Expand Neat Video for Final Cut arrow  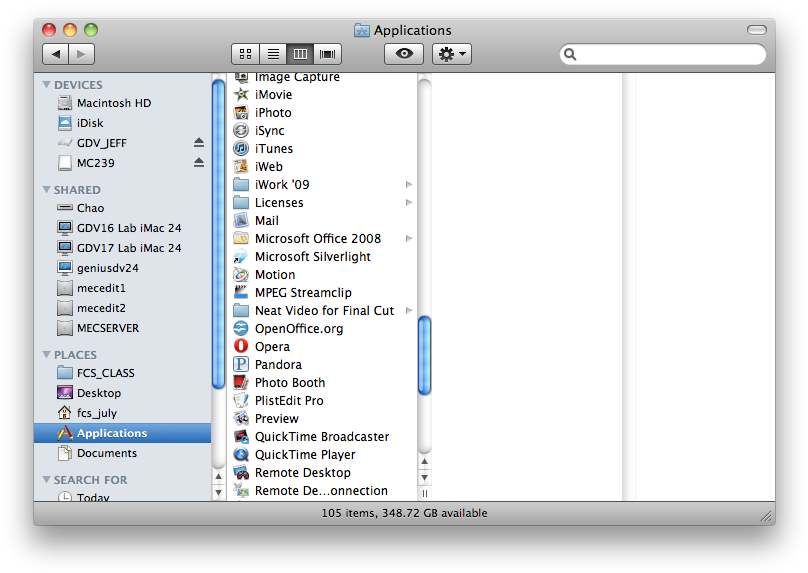pyautogui.click(x=409, y=311)
